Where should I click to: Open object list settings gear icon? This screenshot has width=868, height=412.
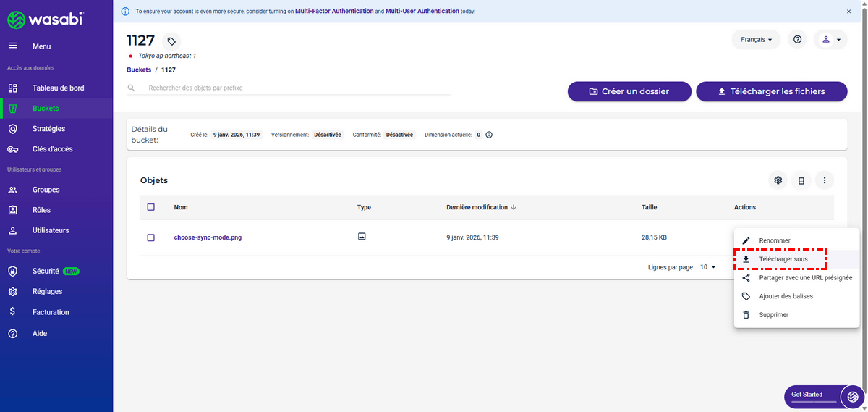coord(778,180)
